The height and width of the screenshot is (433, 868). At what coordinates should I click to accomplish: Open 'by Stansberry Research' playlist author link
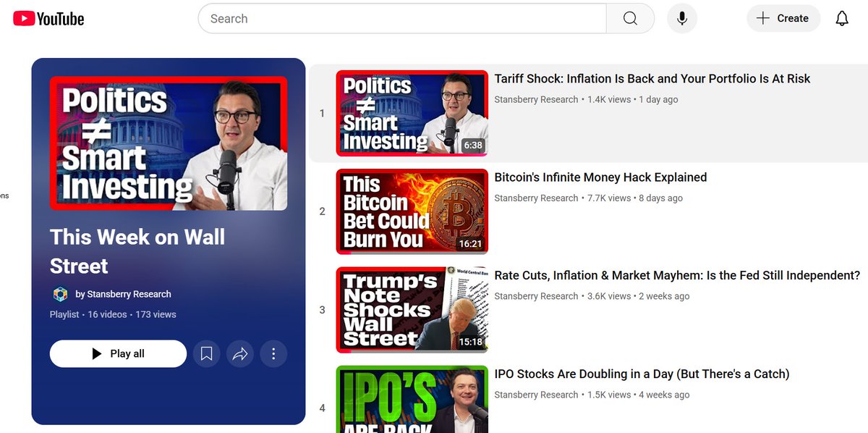(123, 294)
